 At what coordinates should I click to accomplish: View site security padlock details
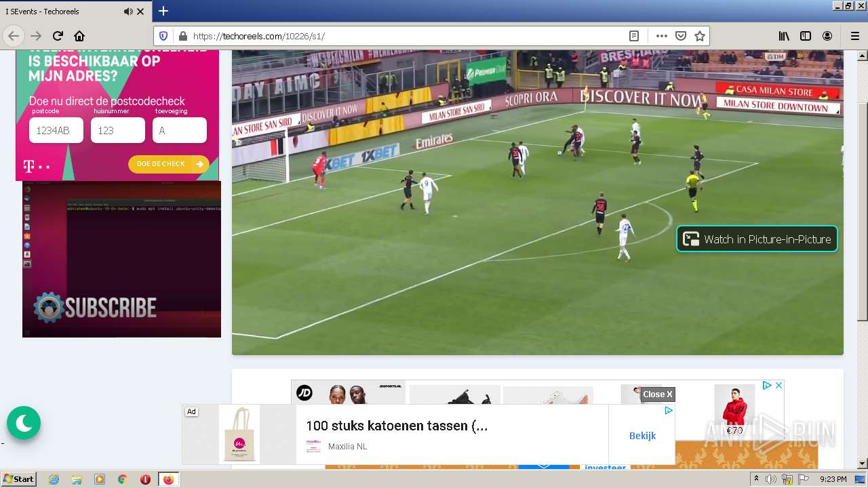(182, 36)
